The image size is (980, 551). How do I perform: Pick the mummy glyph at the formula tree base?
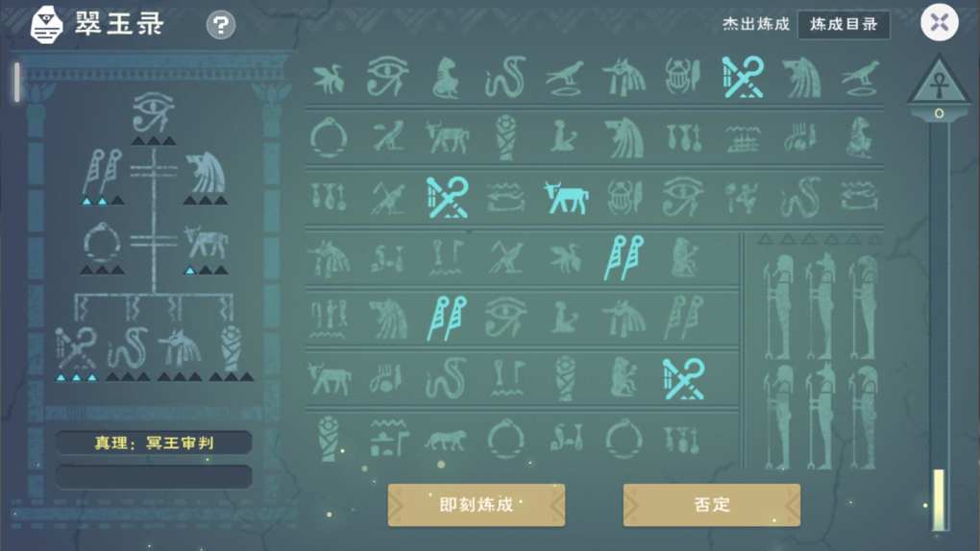click(x=232, y=347)
